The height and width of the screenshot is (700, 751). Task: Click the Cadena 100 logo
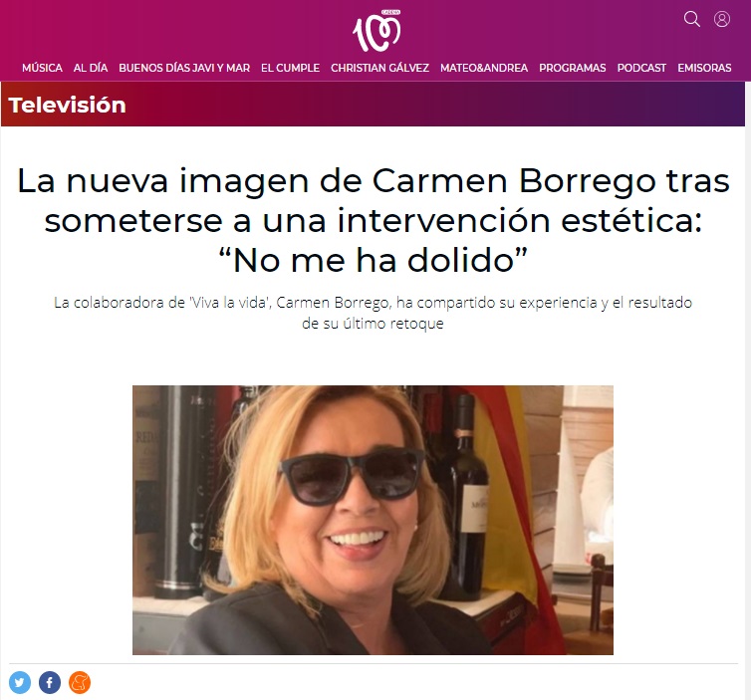tap(376, 31)
